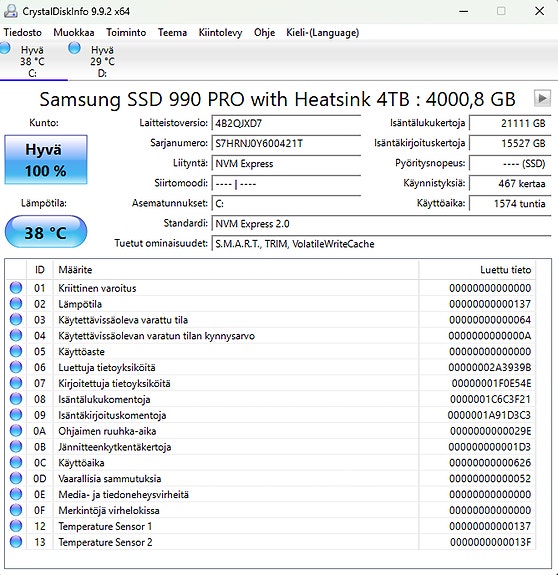Click status icon for Temperature Sensor 1
The height and width of the screenshot is (575, 558).
[x=16, y=526]
